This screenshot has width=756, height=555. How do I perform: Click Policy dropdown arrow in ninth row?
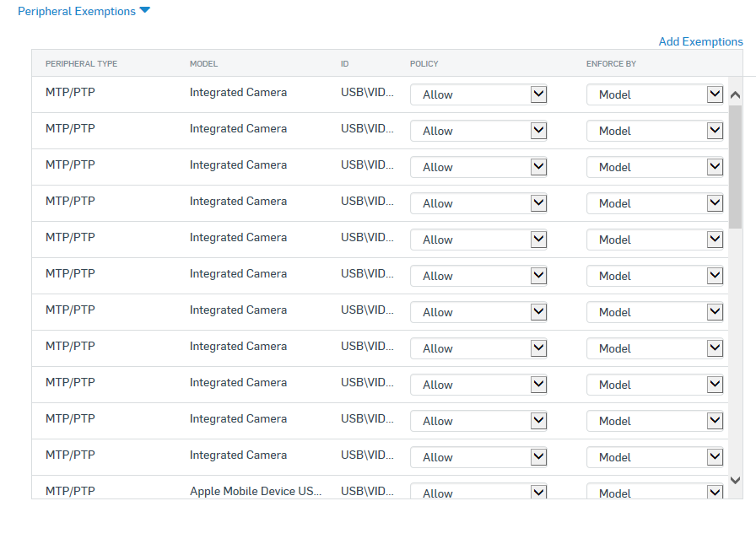click(x=538, y=385)
